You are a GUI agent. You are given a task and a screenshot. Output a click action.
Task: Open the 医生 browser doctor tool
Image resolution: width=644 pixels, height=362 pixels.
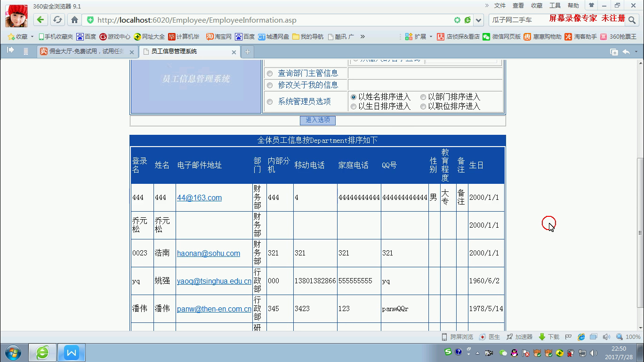coord(490,337)
